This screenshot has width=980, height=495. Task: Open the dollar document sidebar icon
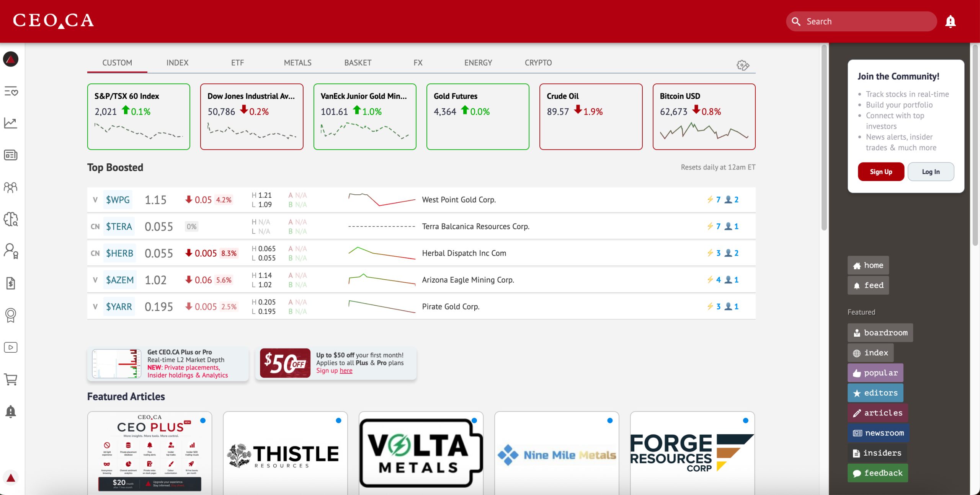[11, 283]
